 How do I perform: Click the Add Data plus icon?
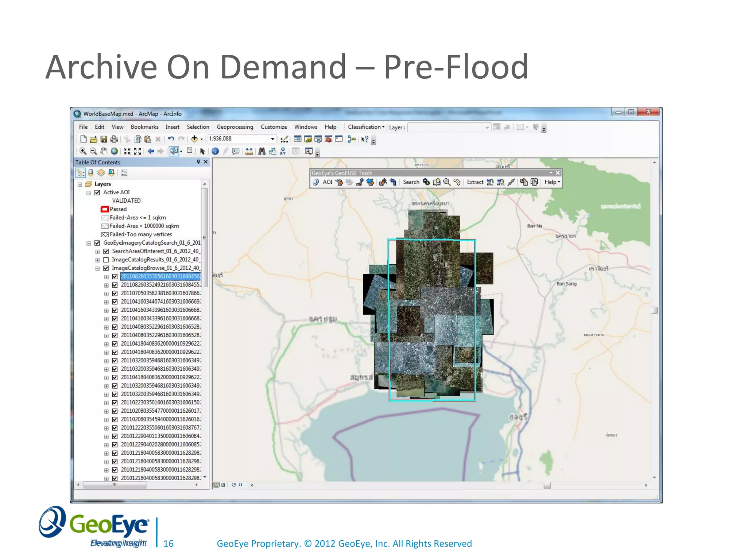pos(194,139)
